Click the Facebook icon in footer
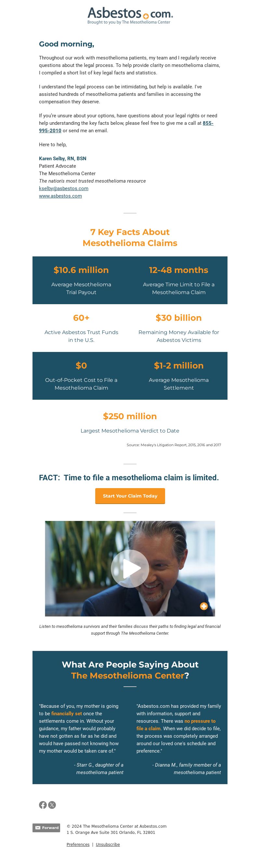The width and height of the screenshot is (260, 868). point(43,805)
